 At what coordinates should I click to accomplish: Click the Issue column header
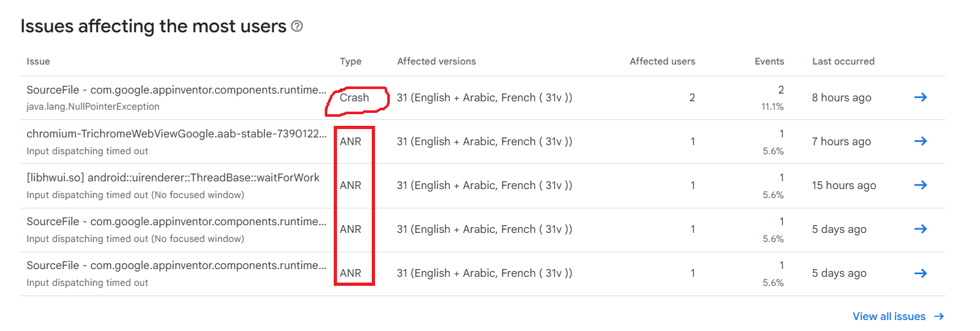coord(38,61)
